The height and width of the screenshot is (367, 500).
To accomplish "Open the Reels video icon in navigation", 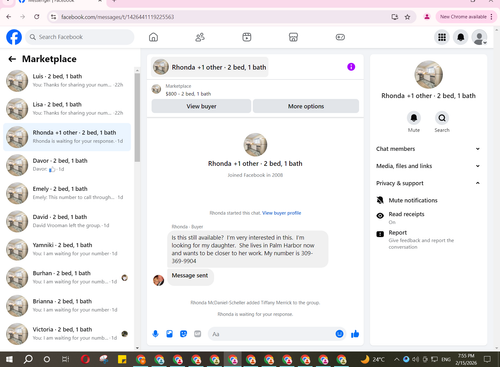I will click(247, 37).
